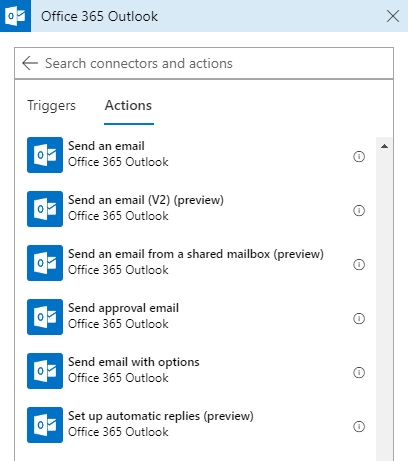
Task: Choose Send an email (V2) (preview) action
Action: click(197, 209)
